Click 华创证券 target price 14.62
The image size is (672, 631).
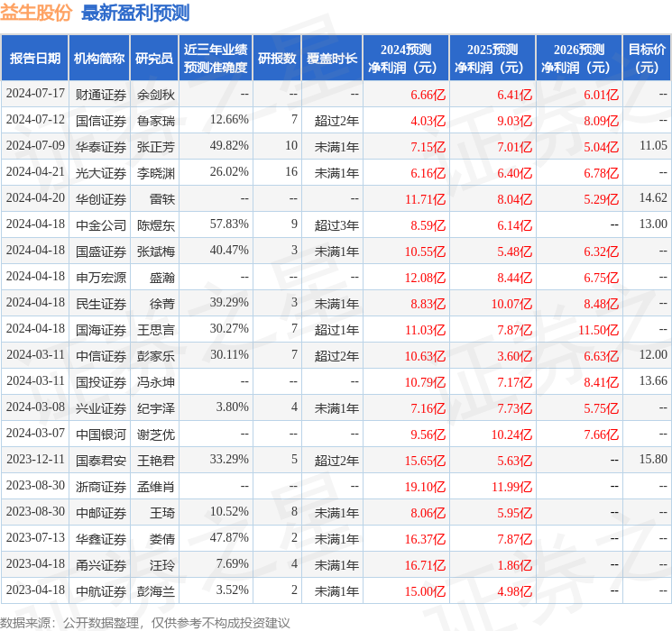tap(653, 198)
